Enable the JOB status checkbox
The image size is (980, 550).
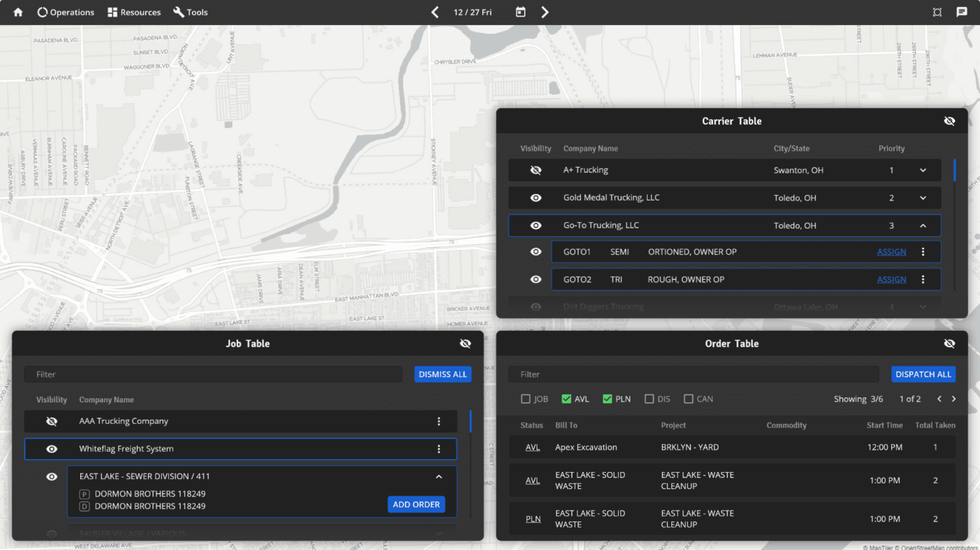(526, 399)
